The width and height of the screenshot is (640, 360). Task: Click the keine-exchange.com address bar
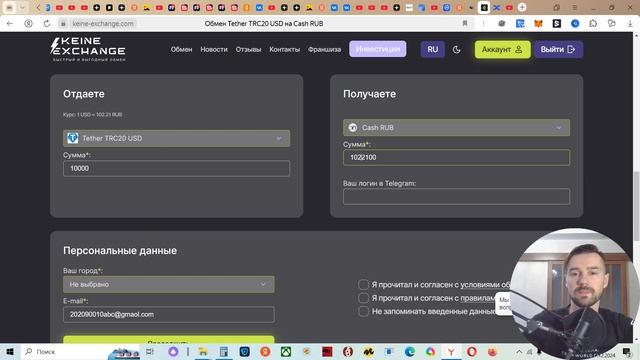click(103, 24)
